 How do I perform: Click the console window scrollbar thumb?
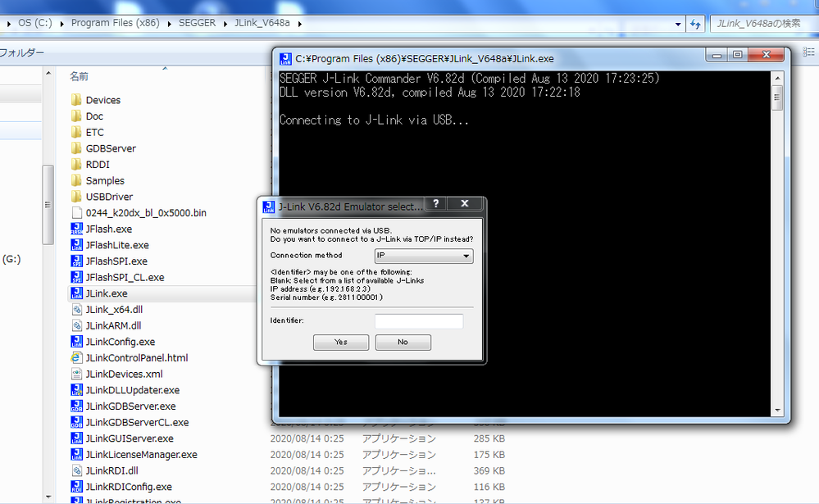(777, 98)
